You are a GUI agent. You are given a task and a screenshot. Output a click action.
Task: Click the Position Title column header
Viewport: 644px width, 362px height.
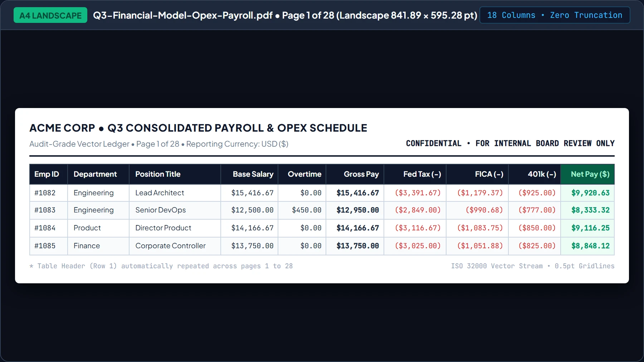(175, 174)
